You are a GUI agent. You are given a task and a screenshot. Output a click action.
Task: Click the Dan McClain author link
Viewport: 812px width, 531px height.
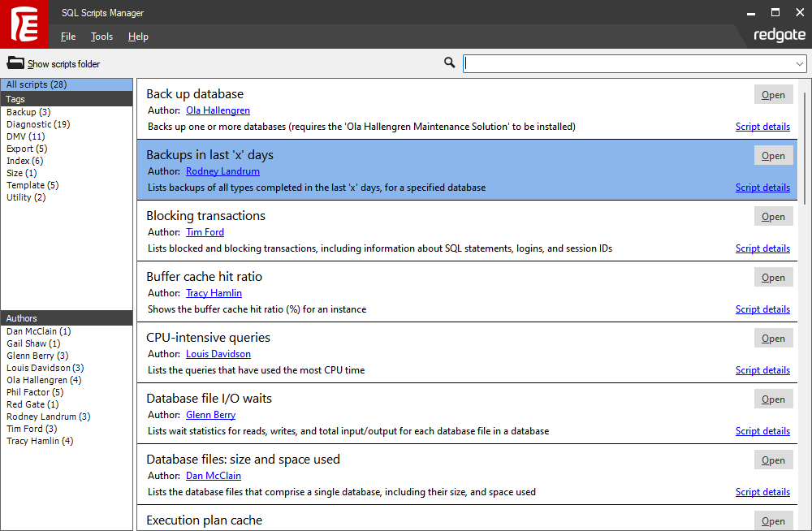(214, 476)
